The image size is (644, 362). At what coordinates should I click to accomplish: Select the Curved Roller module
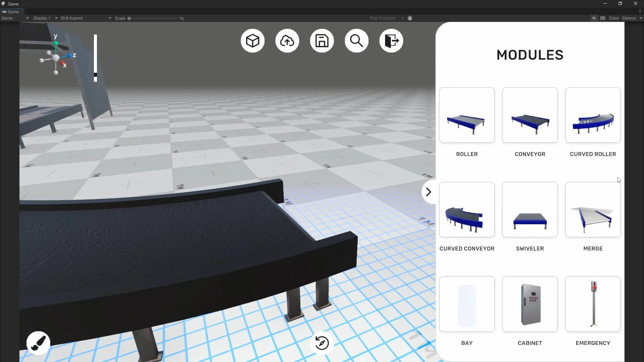(x=593, y=115)
